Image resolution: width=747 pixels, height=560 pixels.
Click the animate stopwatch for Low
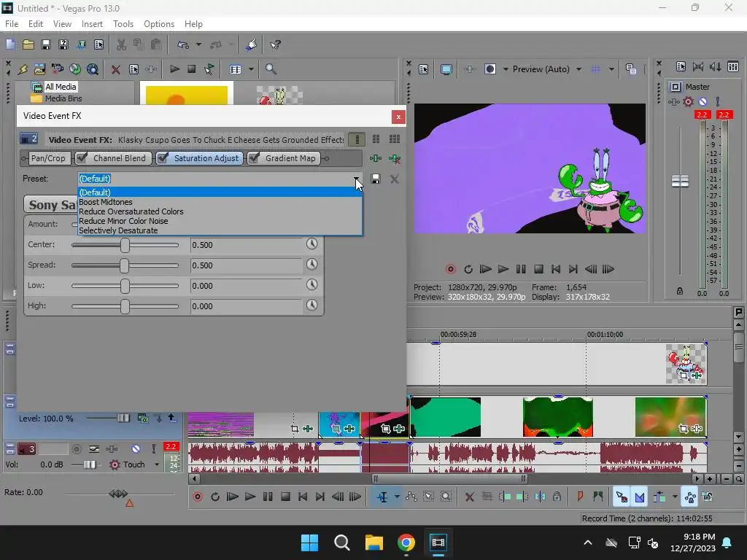point(311,285)
